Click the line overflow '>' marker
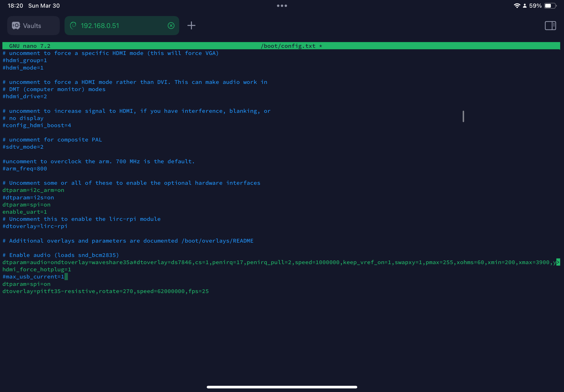Viewport: 564px width, 392px height. pyautogui.click(x=558, y=262)
